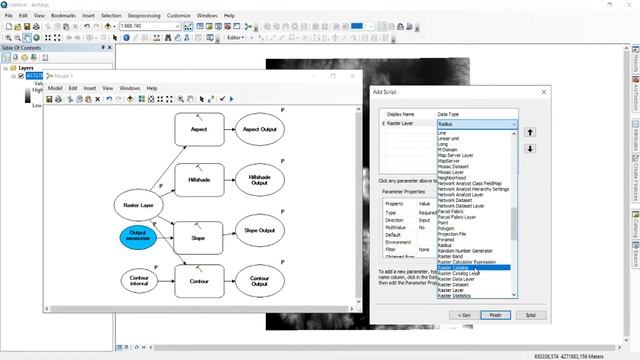This screenshot has width=640, height=360.
Task: Open the Customize menu
Action: tap(178, 16)
